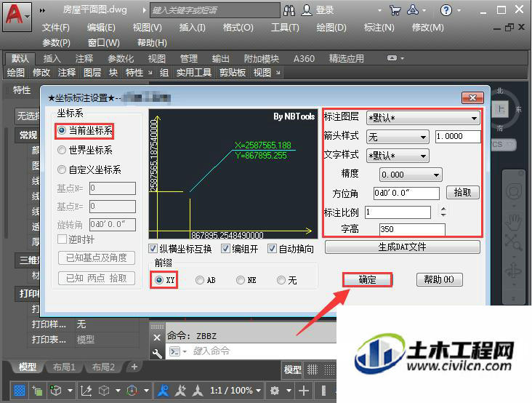Image resolution: width=532 pixels, height=403 pixels.
Task: Open the 标注(N) menu
Action: coord(379,28)
